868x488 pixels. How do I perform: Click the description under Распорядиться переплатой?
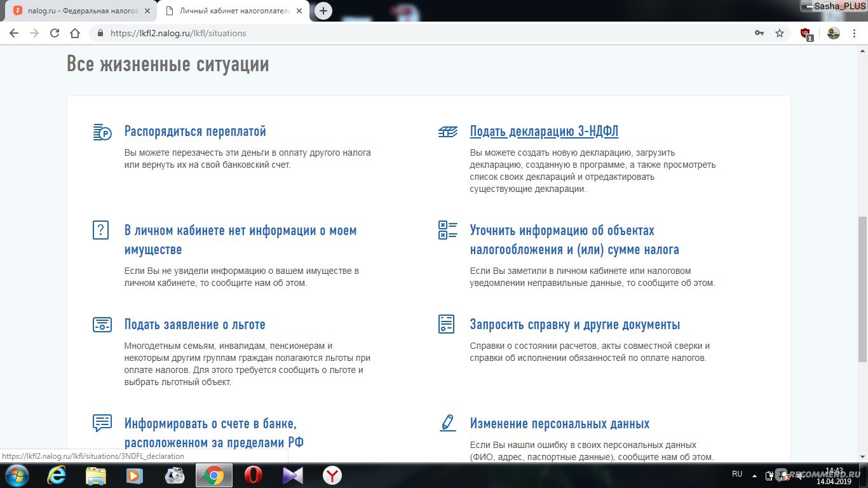[x=248, y=159]
